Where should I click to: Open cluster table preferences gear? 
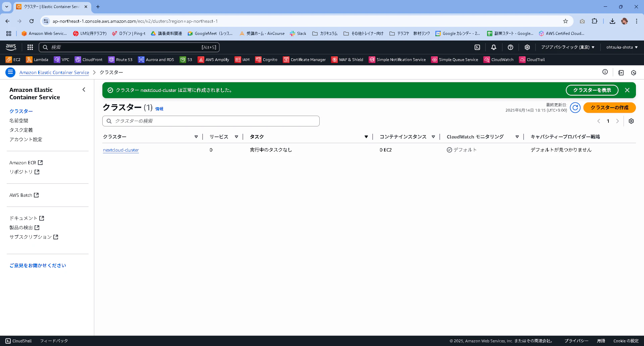(x=631, y=121)
